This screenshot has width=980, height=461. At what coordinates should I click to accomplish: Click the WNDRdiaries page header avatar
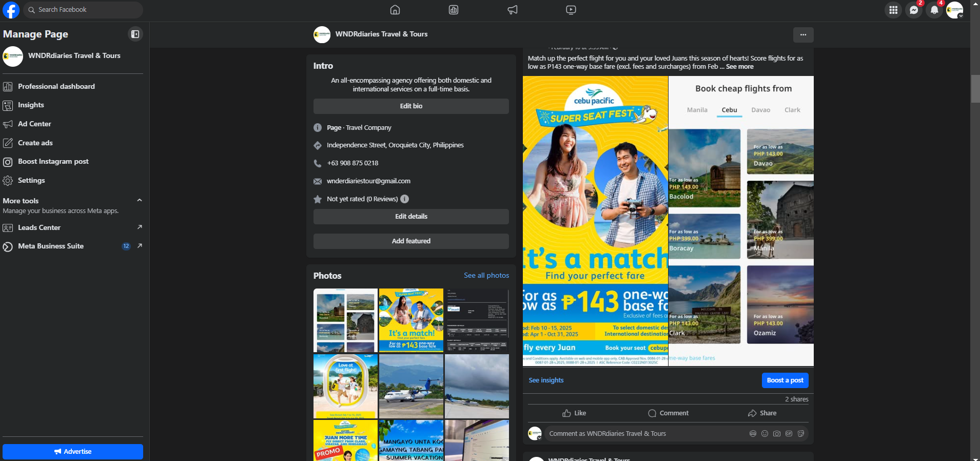point(322,34)
